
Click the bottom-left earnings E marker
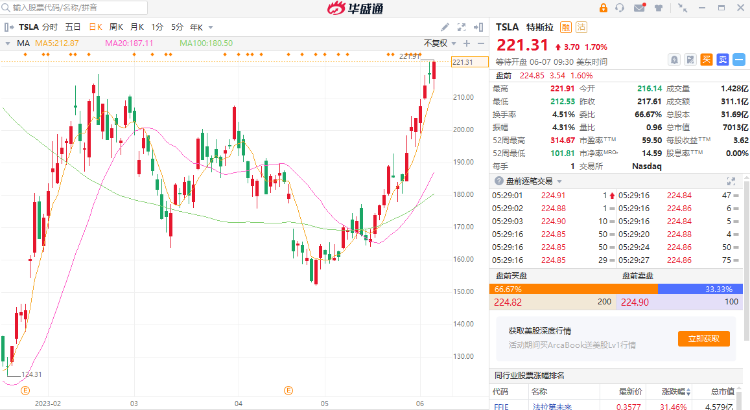(x=25, y=390)
